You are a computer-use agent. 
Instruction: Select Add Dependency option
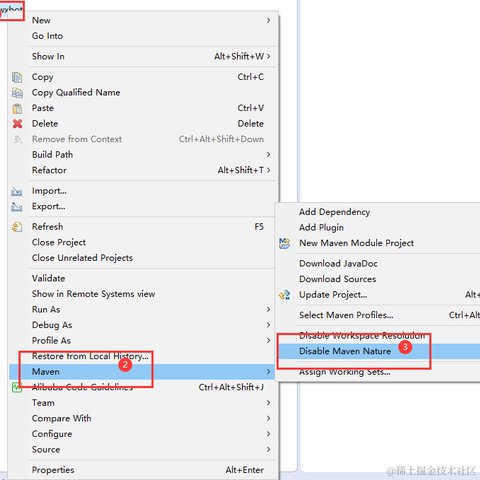(x=334, y=212)
